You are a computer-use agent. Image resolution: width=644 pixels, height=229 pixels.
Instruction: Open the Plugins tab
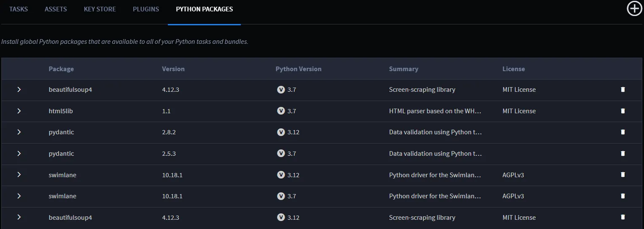(146, 9)
